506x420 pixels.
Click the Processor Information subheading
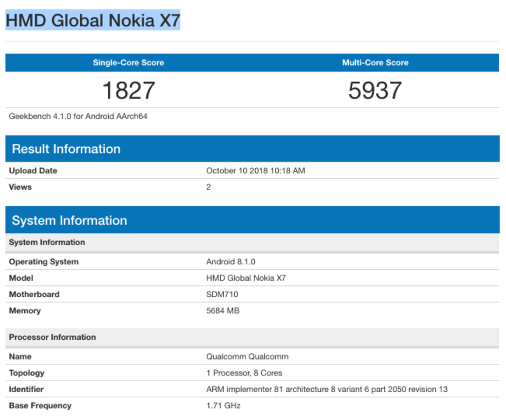(52, 337)
